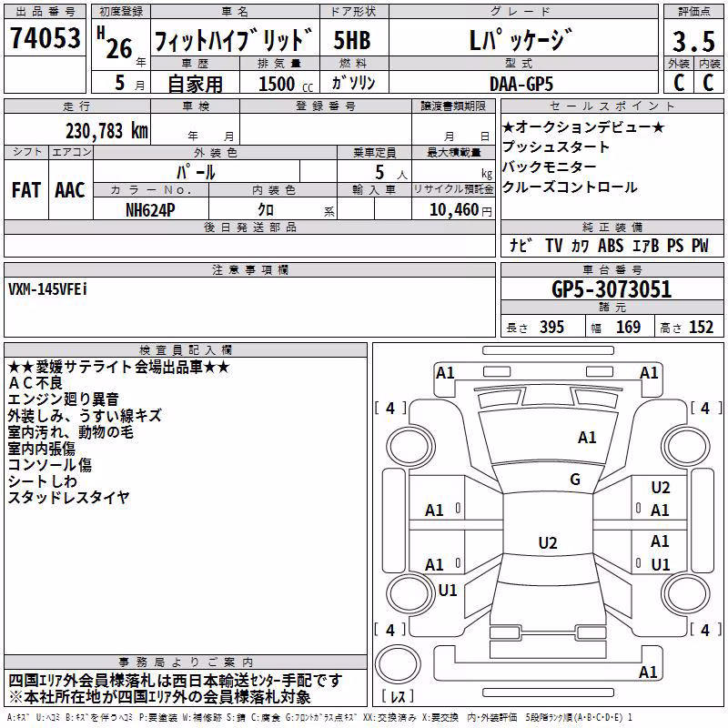The image size is (728, 728).
Task: Select width value 169
Action: click(x=628, y=327)
